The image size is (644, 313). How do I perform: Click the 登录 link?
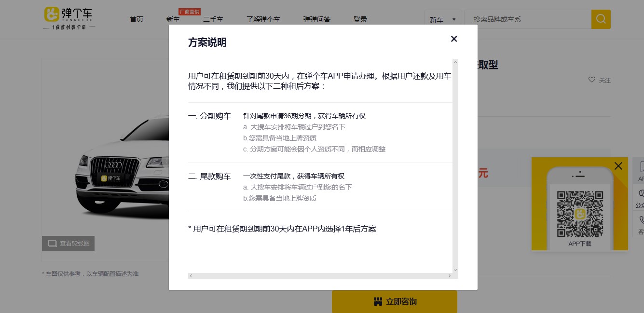click(x=360, y=19)
